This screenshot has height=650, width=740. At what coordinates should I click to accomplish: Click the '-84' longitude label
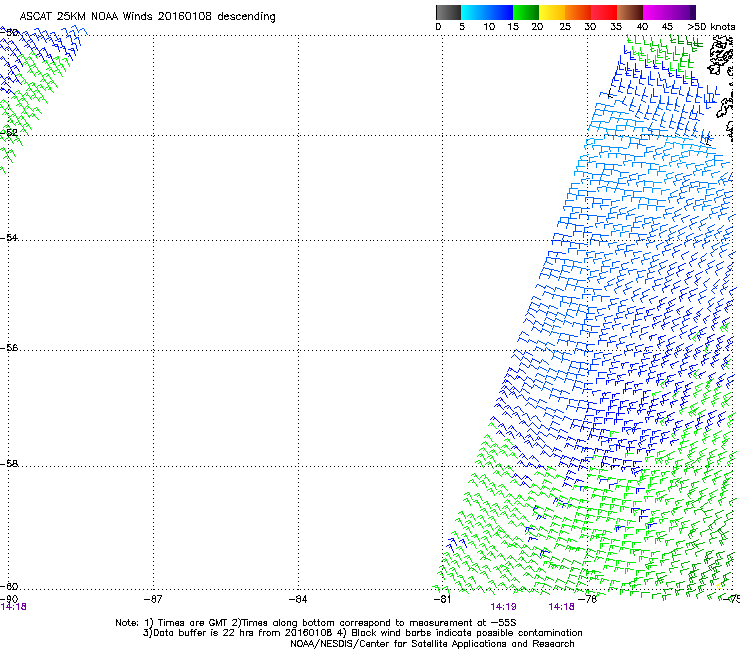tap(298, 599)
